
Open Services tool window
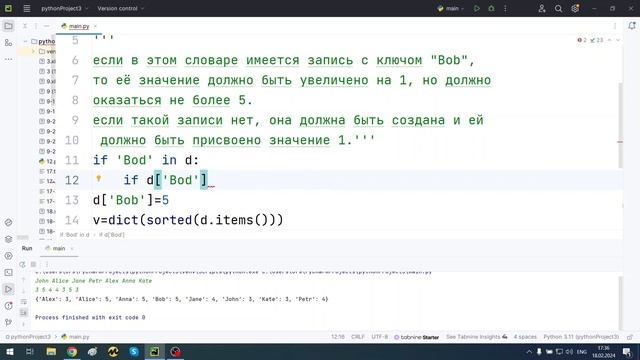(8, 256)
